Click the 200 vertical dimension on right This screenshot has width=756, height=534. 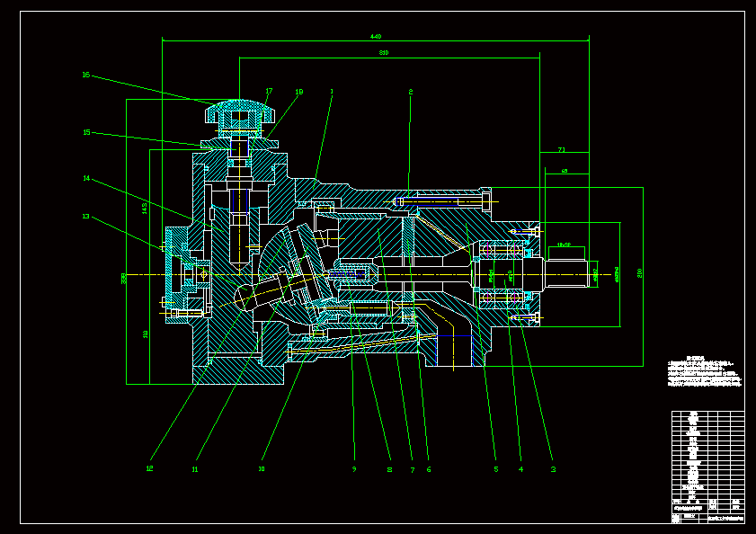click(x=639, y=273)
